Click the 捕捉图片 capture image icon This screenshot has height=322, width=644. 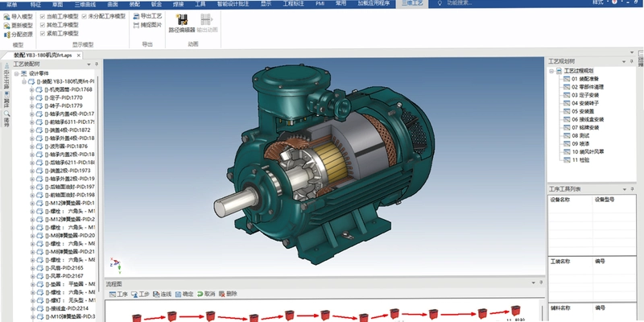click(x=136, y=25)
